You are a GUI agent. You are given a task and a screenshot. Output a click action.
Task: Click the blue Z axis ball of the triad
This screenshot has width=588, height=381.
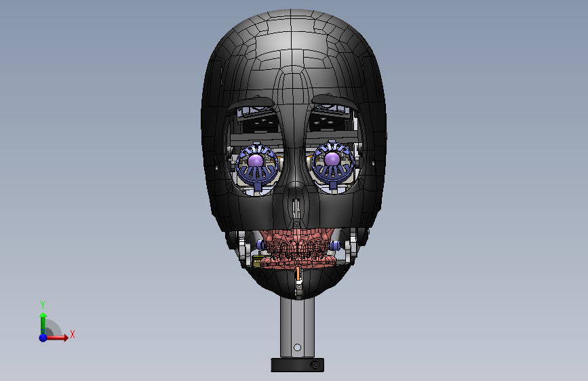43,338
